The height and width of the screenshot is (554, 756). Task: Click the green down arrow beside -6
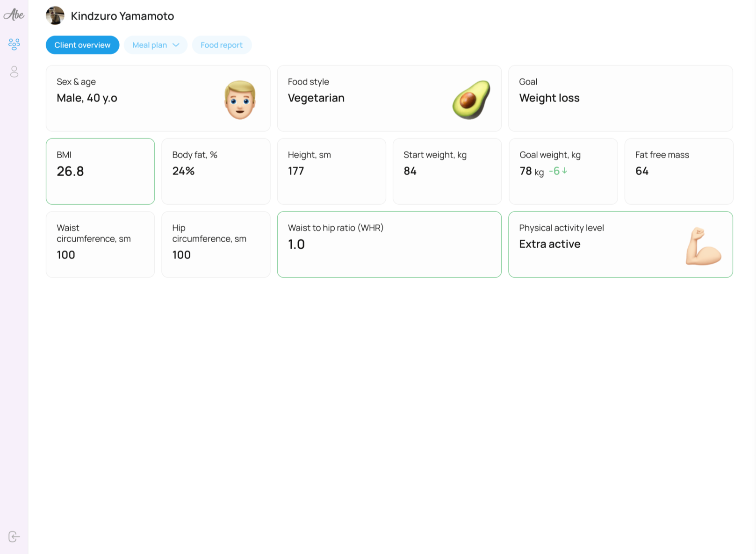(565, 171)
